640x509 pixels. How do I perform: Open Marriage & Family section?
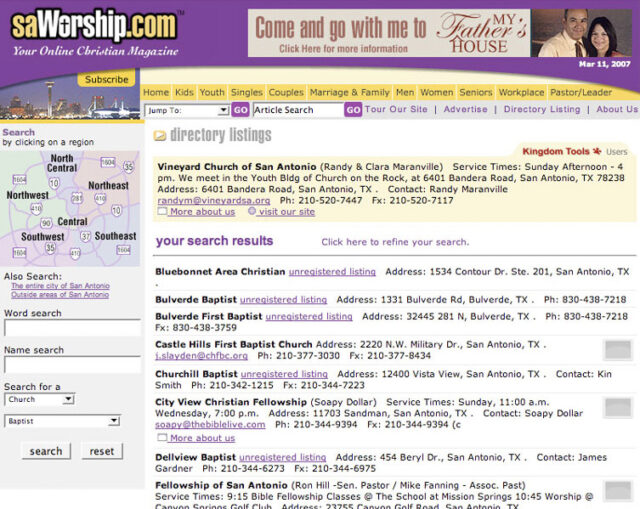[349, 93]
